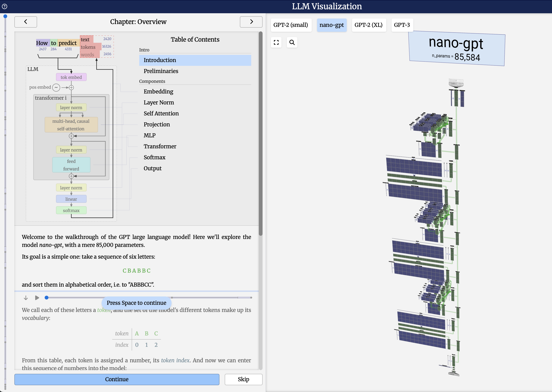Click the fullscreen expand icon
The height and width of the screenshot is (392, 552).
(276, 43)
